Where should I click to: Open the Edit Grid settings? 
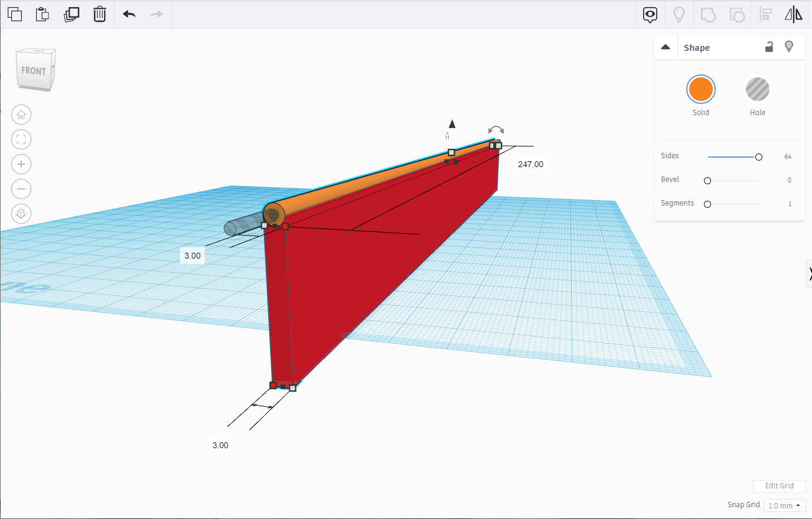(x=780, y=486)
